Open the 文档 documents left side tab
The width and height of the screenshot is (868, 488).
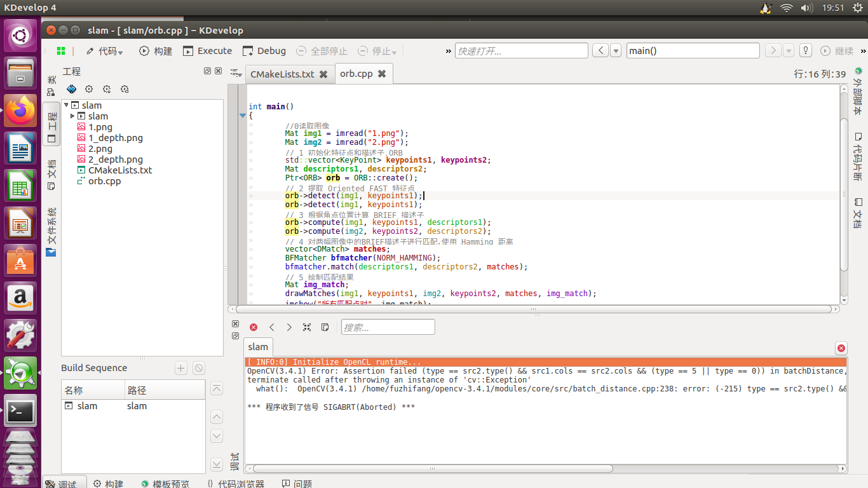tap(51, 175)
